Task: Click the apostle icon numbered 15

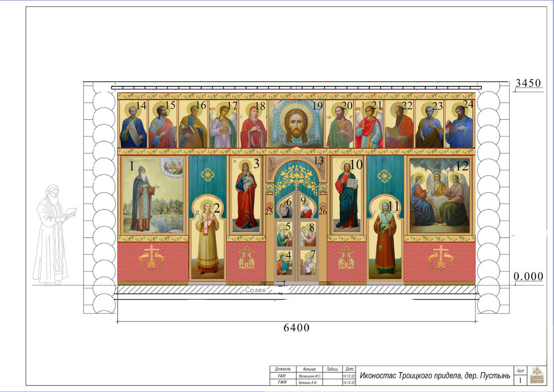Action: (163, 124)
